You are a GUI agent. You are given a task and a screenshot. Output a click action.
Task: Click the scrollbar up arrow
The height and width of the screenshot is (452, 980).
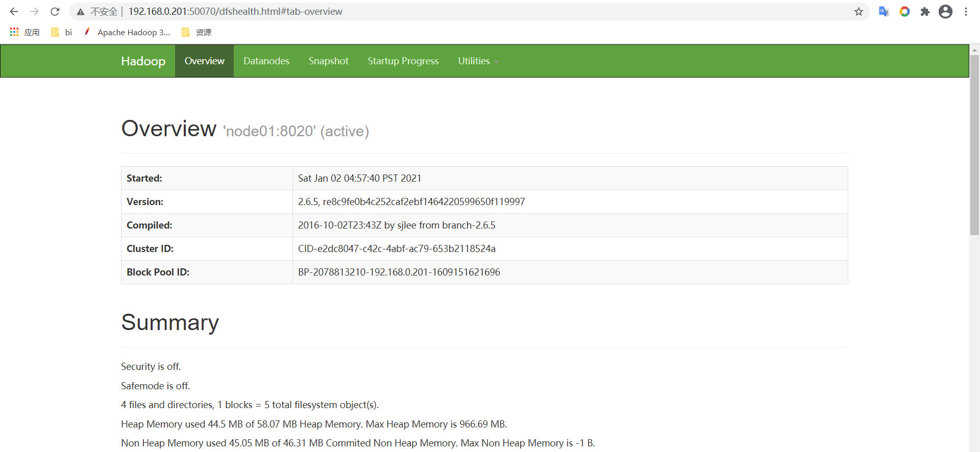point(974,50)
